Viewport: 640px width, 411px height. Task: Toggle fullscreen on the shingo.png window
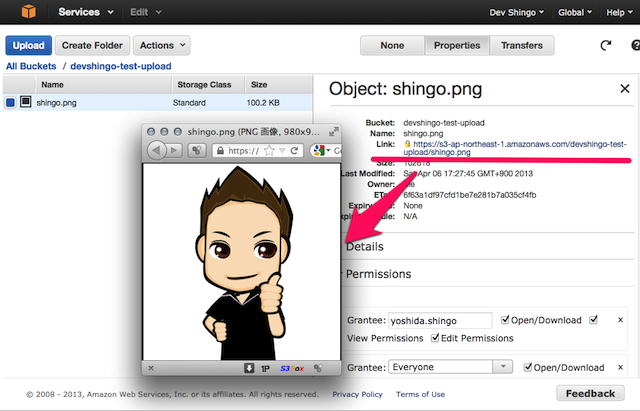pos(333,132)
